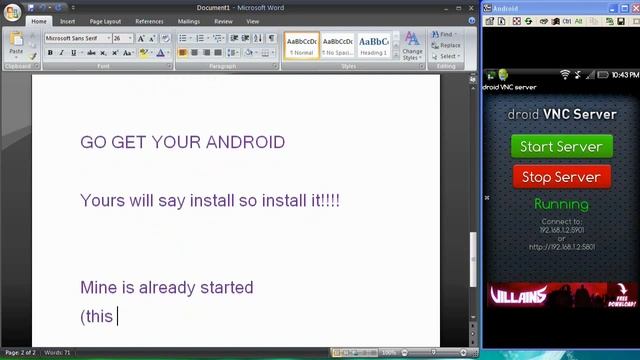
Task: Click VNC connection options icon
Action: pos(489,21)
